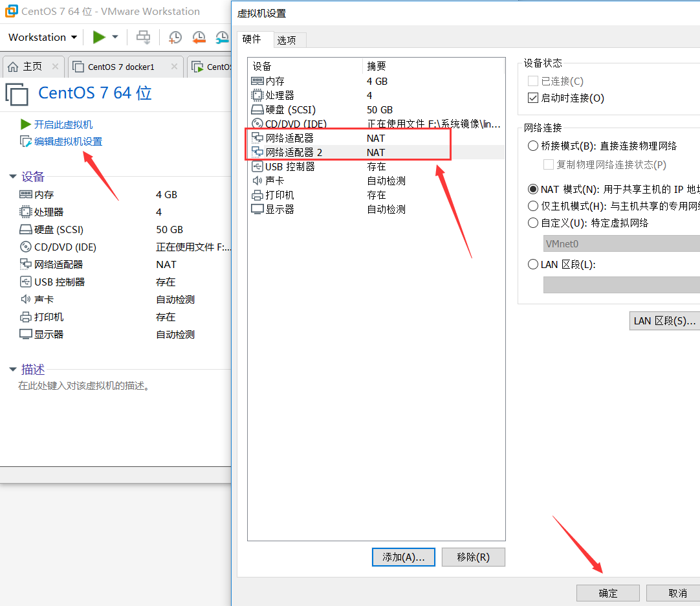
Task: Open the LAN segment dropdown field
Action: [622, 285]
